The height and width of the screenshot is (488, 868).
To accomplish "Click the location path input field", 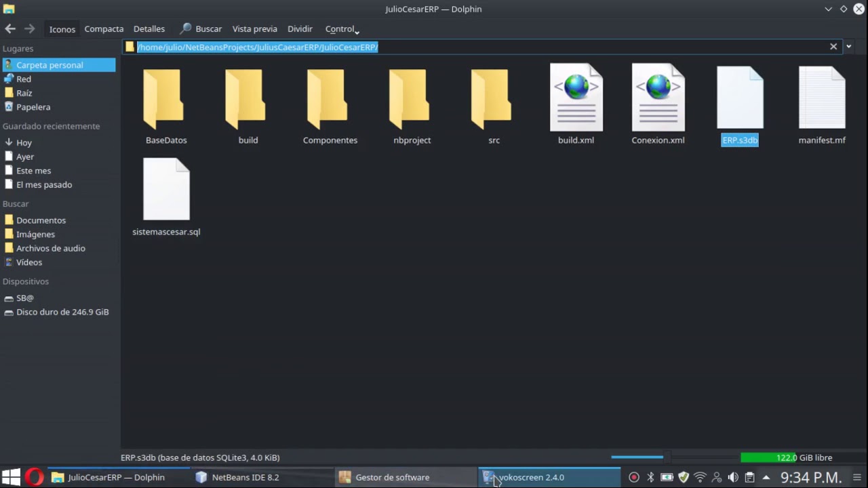I will pyautogui.click(x=481, y=47).
